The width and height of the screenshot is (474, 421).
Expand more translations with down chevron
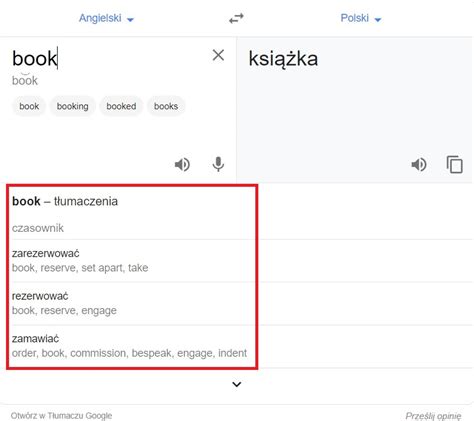[x=237, y=384]
